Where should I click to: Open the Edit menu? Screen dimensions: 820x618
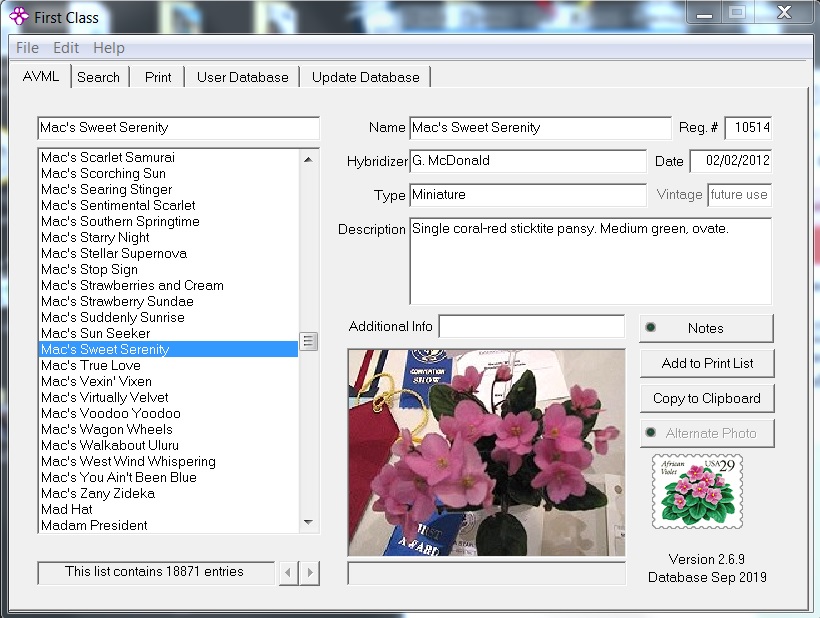pos(66,48)
